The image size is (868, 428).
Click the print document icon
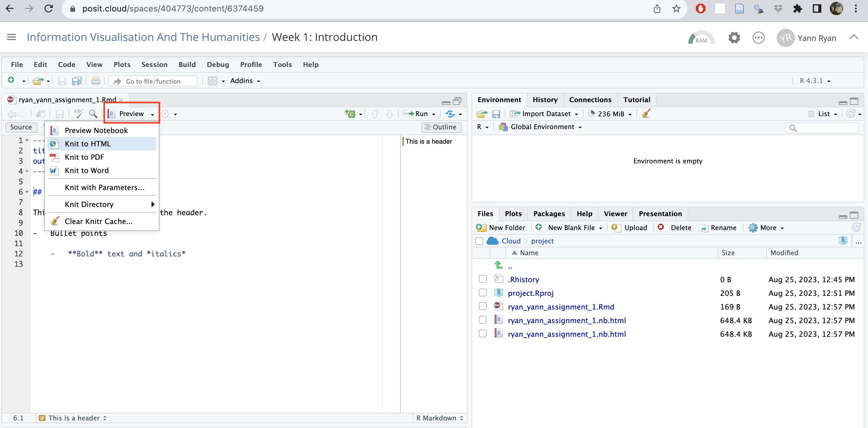click(96, 81)
